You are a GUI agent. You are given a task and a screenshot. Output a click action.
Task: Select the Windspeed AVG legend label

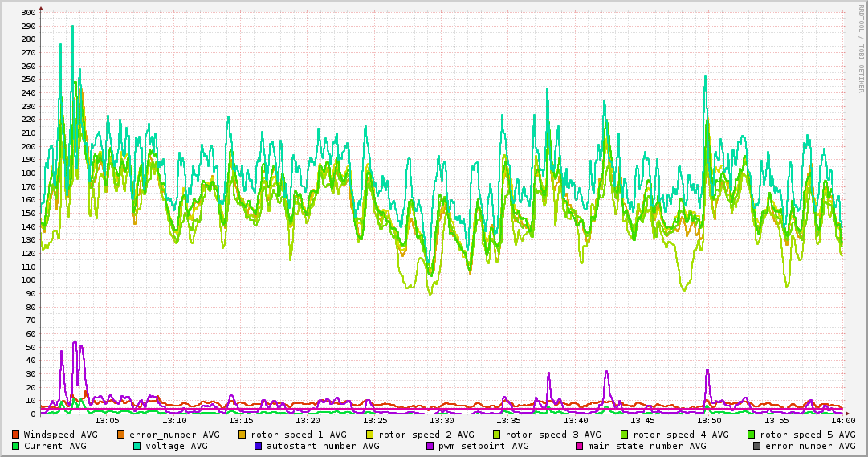tap(60, 435)
